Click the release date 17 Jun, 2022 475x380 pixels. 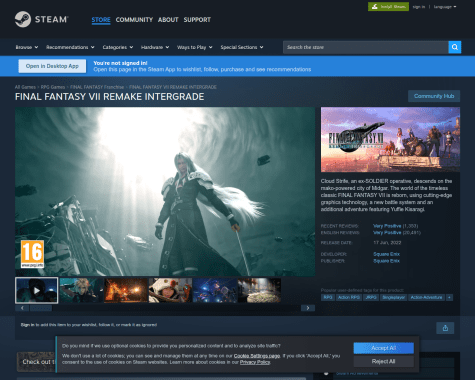point(387,243)
